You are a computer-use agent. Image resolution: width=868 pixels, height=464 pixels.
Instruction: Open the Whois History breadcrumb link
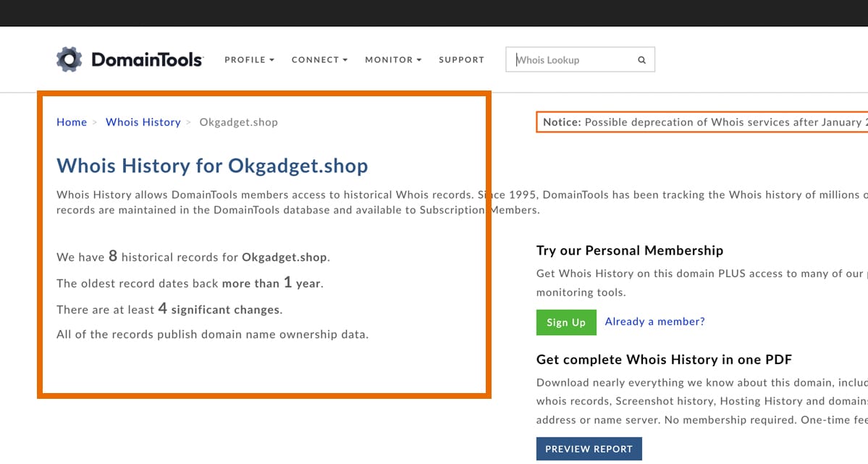pos(143,122)
